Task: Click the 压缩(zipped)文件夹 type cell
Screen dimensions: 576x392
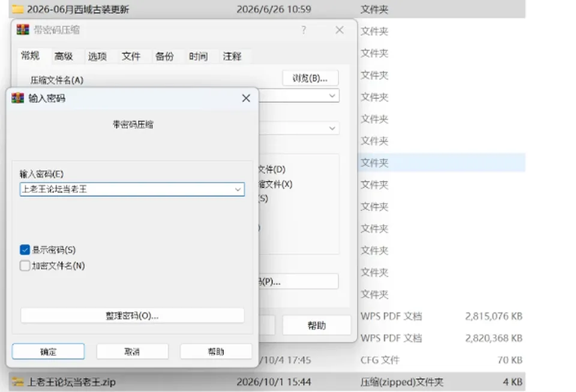Action: coord(402,382)
